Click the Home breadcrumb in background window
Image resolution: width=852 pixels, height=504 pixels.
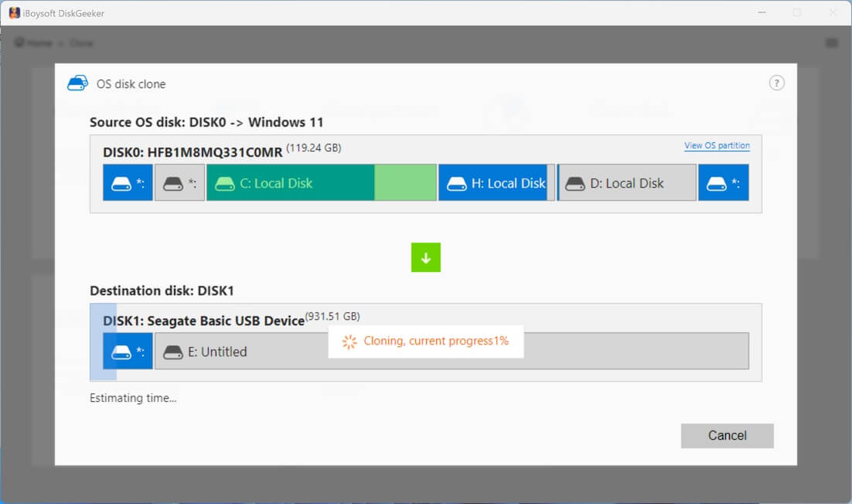tap(34, 43)
